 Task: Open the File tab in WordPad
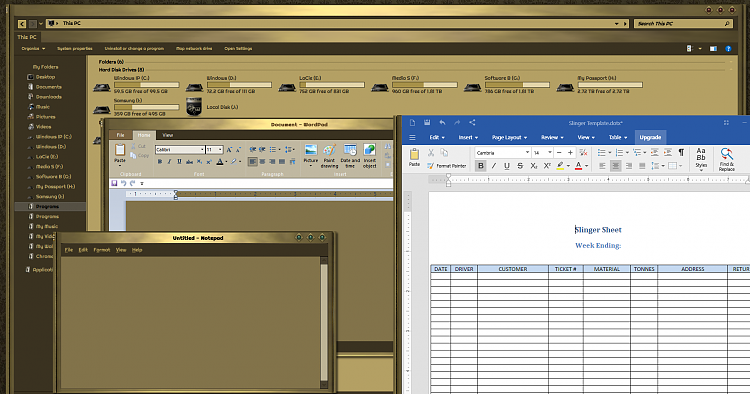(x=121, y=135)
